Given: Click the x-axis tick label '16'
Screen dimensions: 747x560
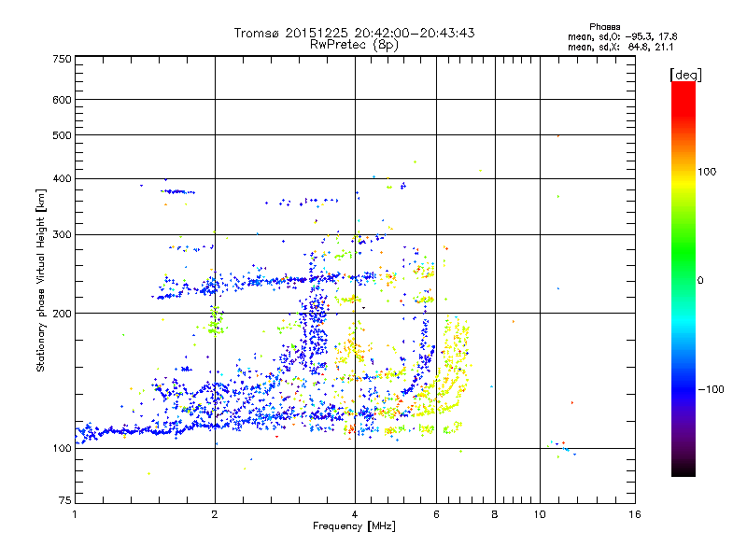Looking at the screenshot, I should [x=635, y=514].
